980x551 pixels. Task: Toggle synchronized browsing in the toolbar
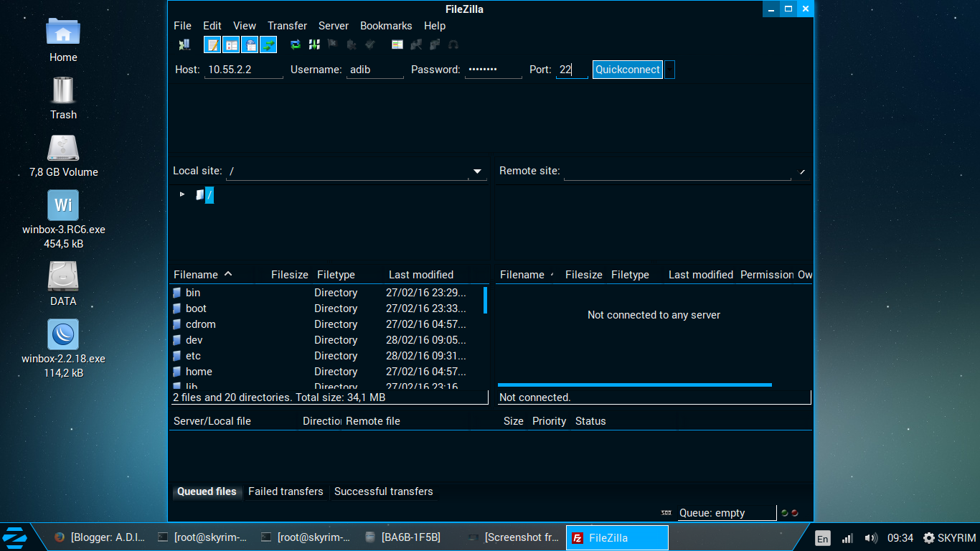(x=435, y=44)
